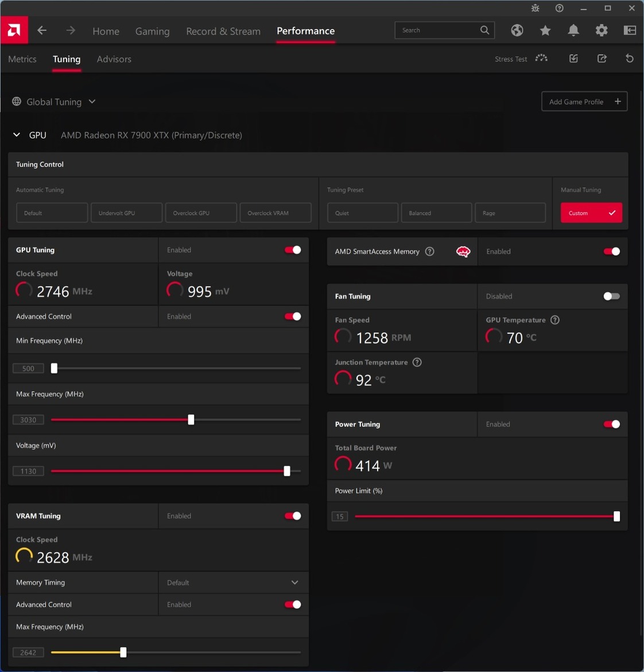Open notifications bell icon
The height and width of the screenshot is (672, 644).
[x=573, y=30]
